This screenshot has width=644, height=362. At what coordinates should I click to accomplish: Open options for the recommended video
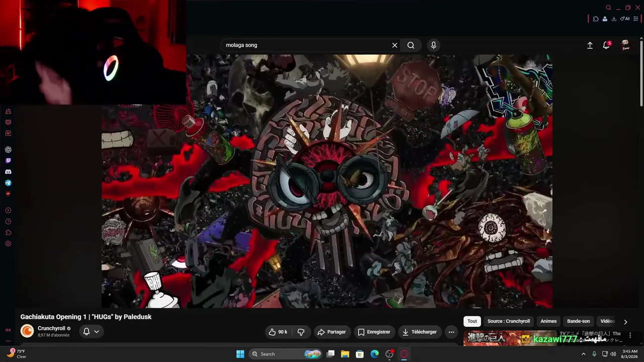tap(630, 335)
